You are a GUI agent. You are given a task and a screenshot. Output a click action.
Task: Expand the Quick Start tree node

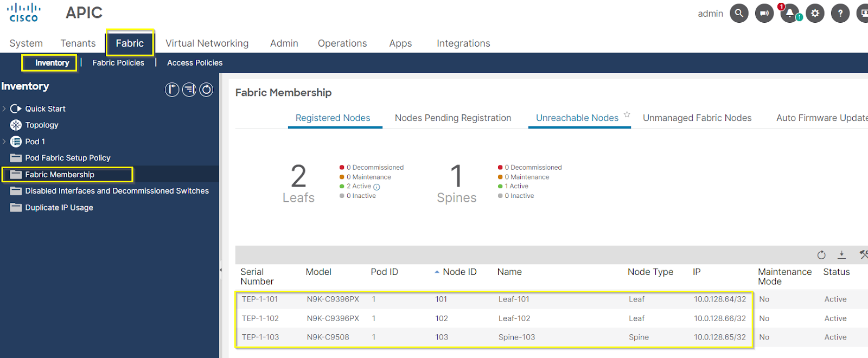pyautogui.click(x=4, y=108)
